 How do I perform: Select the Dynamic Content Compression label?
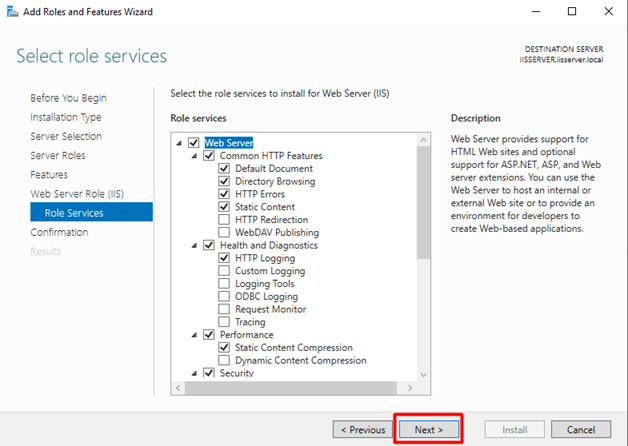click(301, 360)
